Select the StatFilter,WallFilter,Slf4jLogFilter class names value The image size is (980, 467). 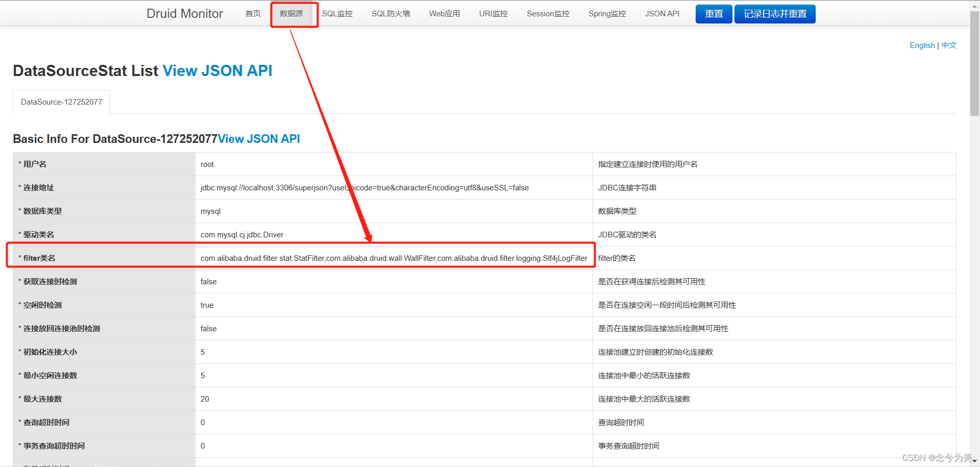point(394,258)
